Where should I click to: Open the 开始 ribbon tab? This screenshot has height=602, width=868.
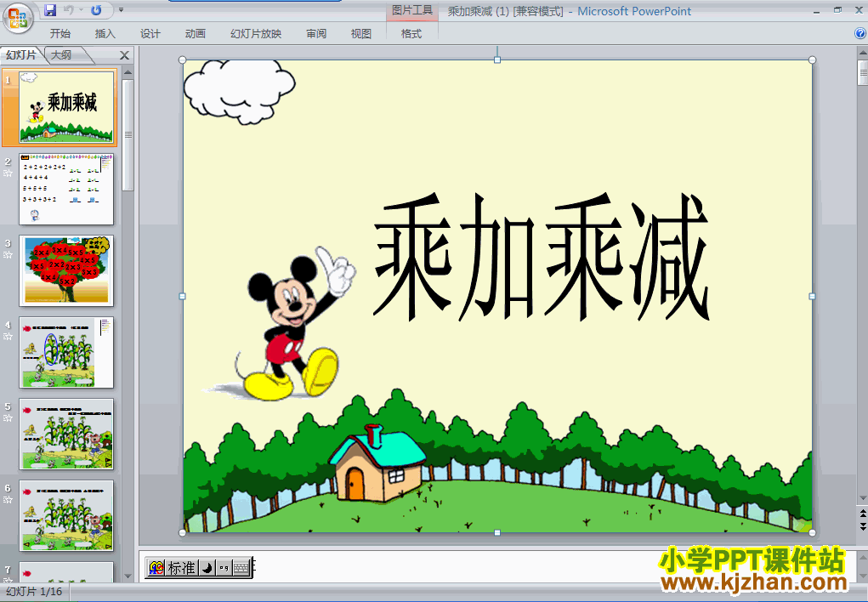pyautogui.click(x=60, y=34)
